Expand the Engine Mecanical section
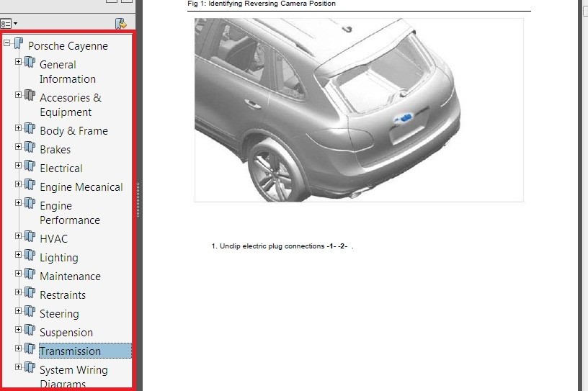The height and width of the screenshot is (391, 588). tap(18, 184)
